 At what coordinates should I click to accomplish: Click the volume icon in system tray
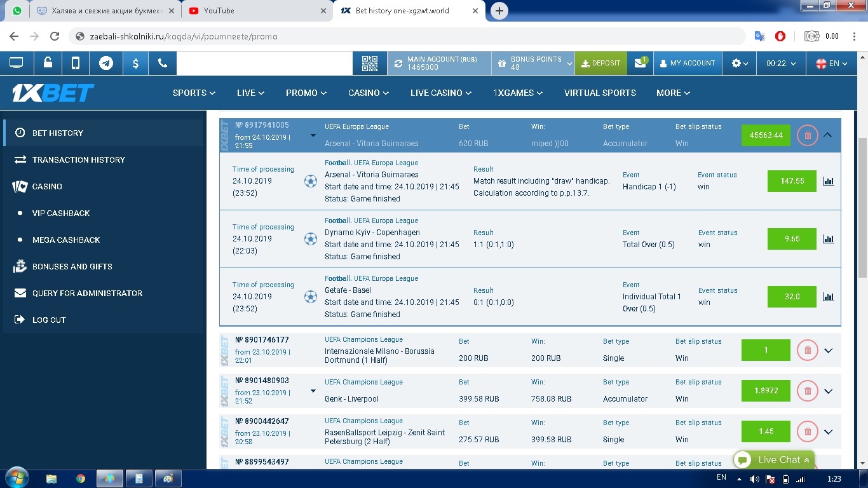click(755, 479)
